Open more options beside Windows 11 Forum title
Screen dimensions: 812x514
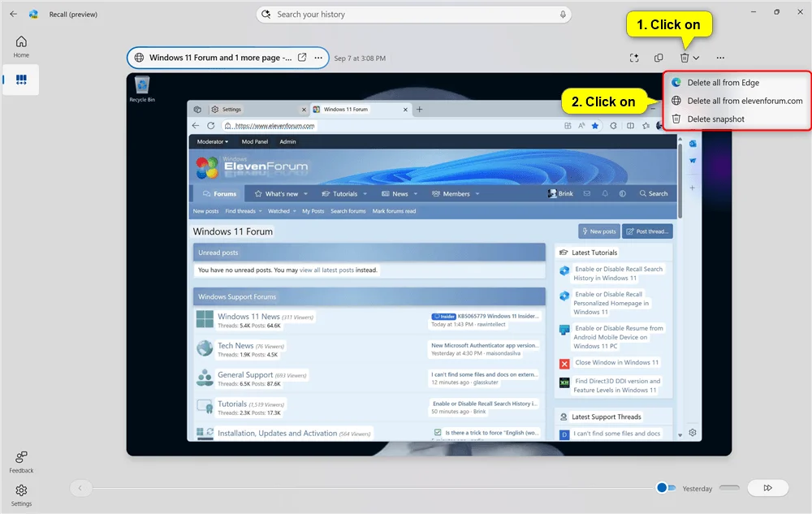point(318,58)
